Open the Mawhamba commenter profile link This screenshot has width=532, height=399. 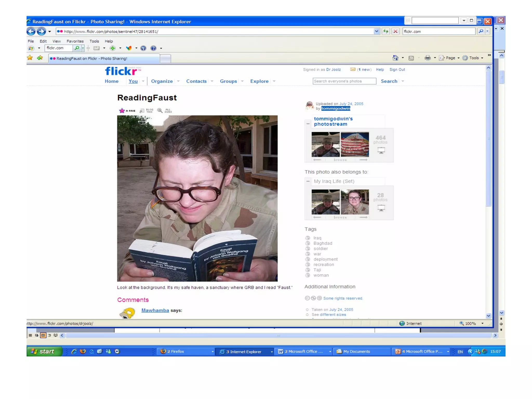pyautogui.click(x=155, y=310)
